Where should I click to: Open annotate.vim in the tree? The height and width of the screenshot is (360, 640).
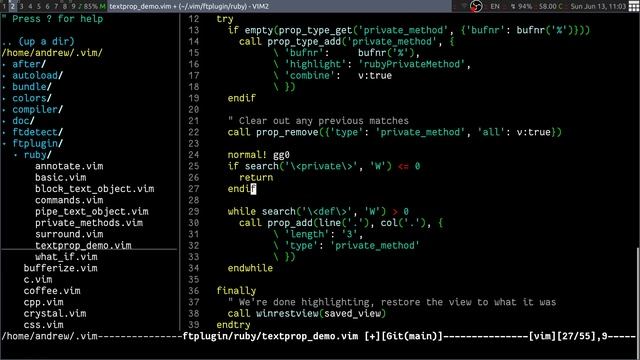69,166
